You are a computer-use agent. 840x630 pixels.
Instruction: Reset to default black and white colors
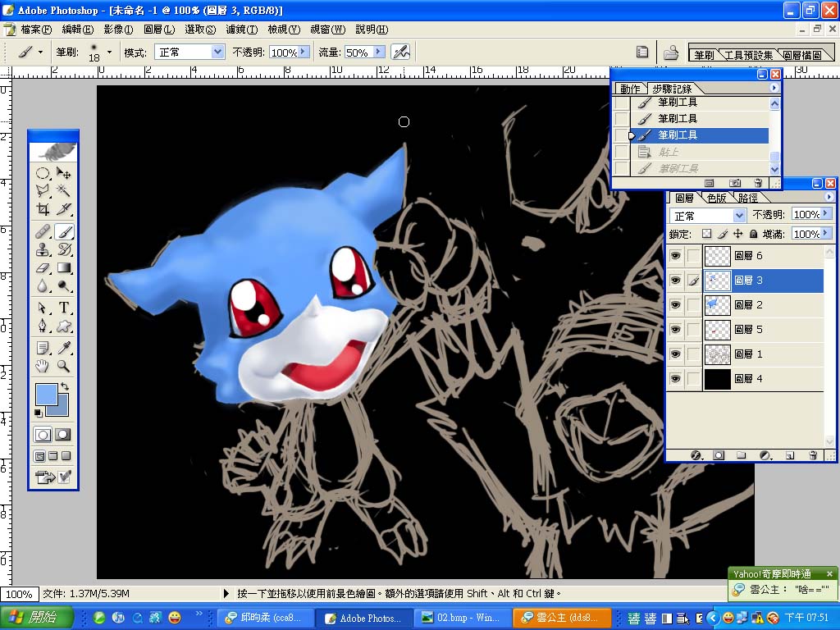coord(39,413)
